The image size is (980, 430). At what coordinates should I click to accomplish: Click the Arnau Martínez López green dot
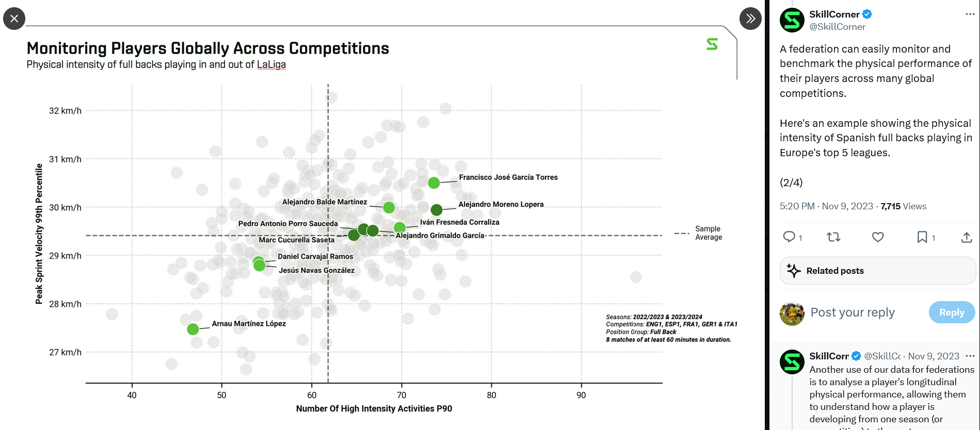click(193, 329)
